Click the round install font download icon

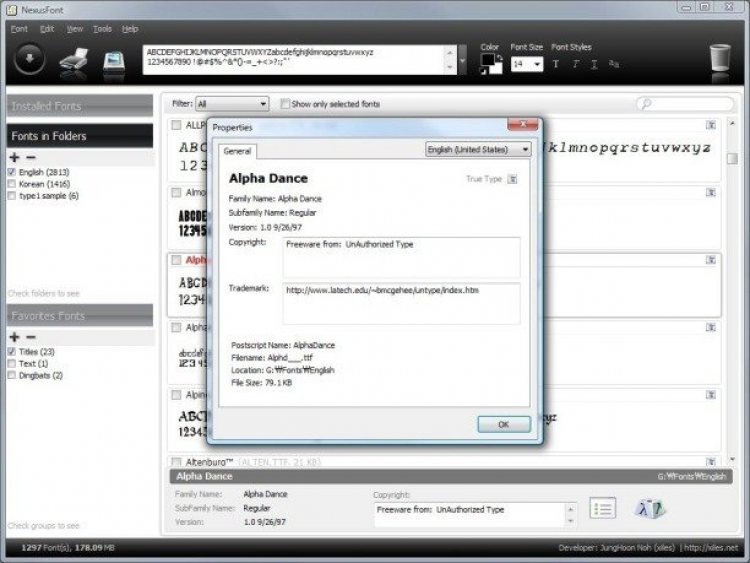(30, 59)
